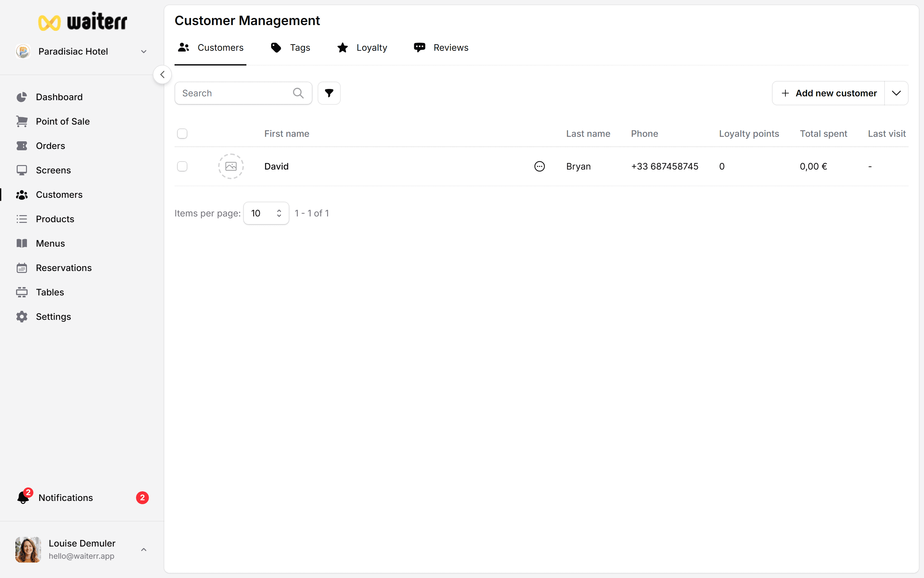Screen dimensions: 924x578
Task: Click the Settings gear icon
Action: (x=22, y=317)
